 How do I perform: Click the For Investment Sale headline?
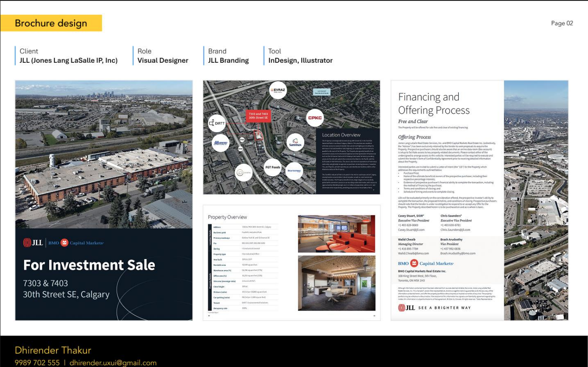pyautogui.click(x=89, y=265)
